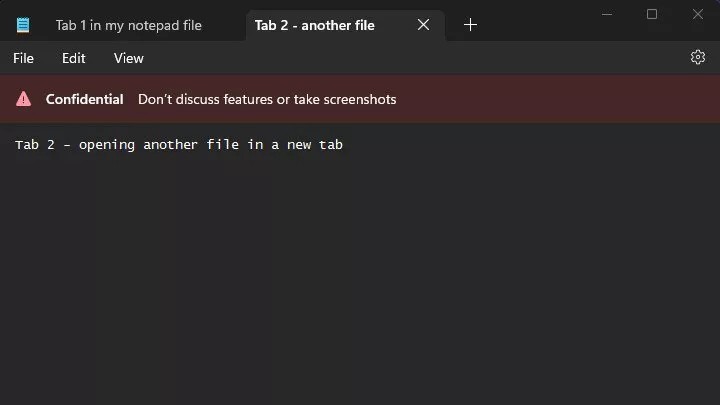
Task: Add a new tab with the plus icon
Action: tap(470, 25)
